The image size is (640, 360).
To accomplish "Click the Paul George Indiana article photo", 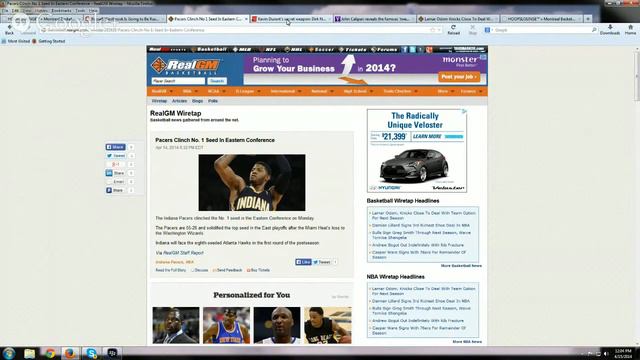I will click(252, 182).
